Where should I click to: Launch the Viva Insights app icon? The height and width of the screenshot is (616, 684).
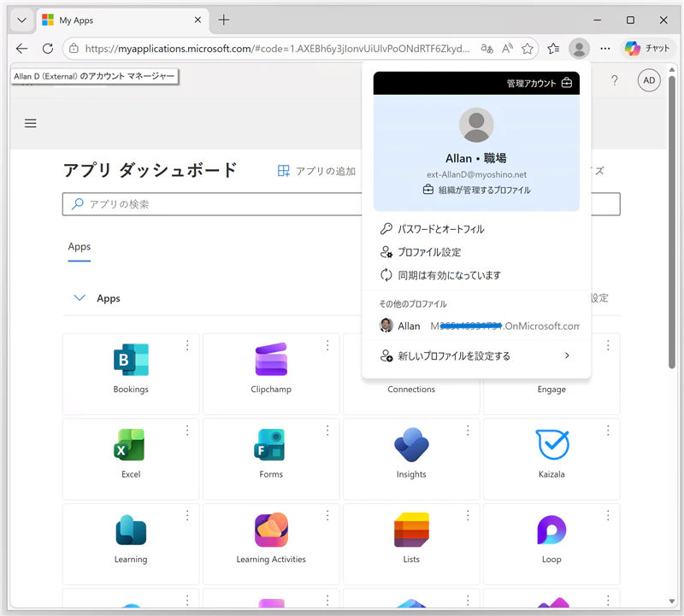point(411,444)
